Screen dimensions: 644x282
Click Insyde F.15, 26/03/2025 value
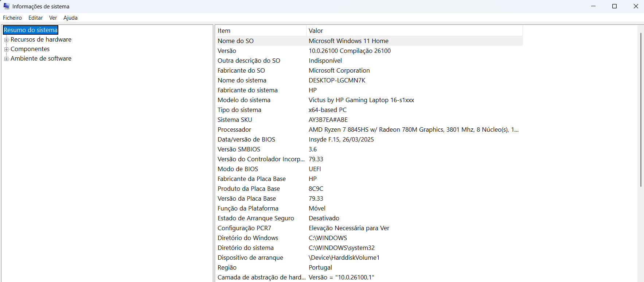[341, 139]
